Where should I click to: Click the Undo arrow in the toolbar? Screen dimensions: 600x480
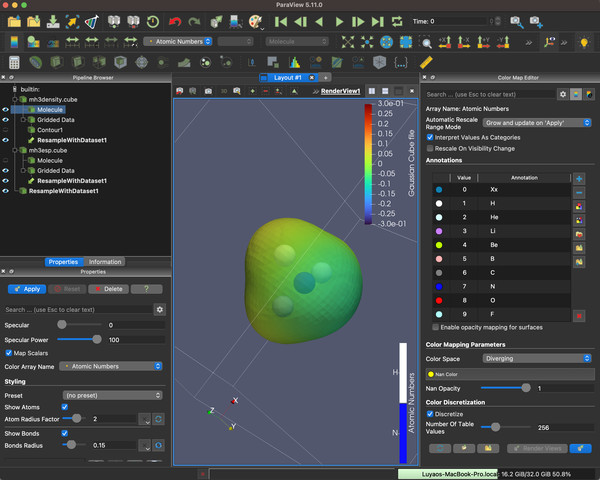(x=176, y=21)
